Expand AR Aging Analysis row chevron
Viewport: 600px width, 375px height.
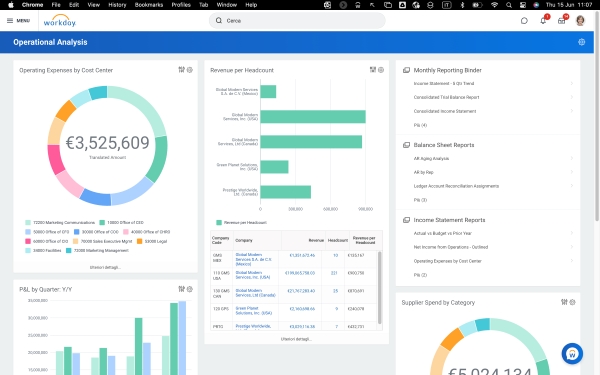coord(571,158)
